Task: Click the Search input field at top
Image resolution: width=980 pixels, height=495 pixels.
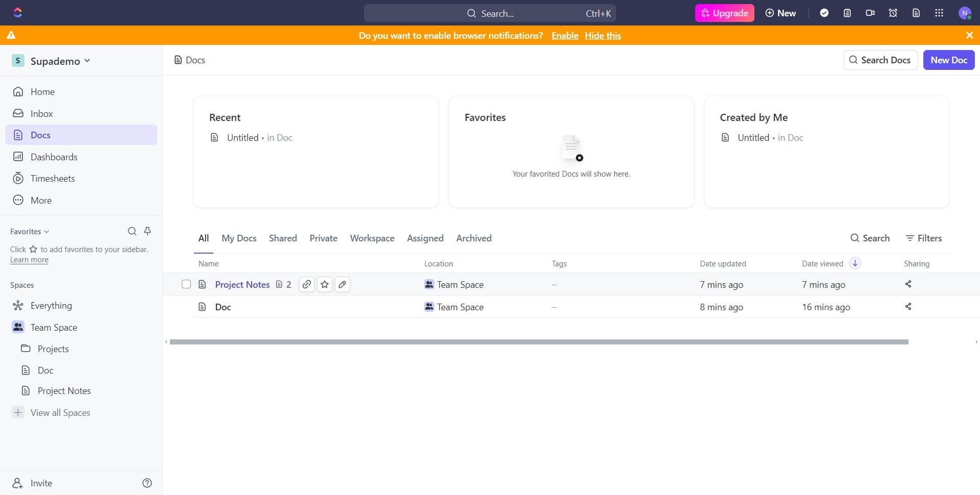Action: [490, 13]
